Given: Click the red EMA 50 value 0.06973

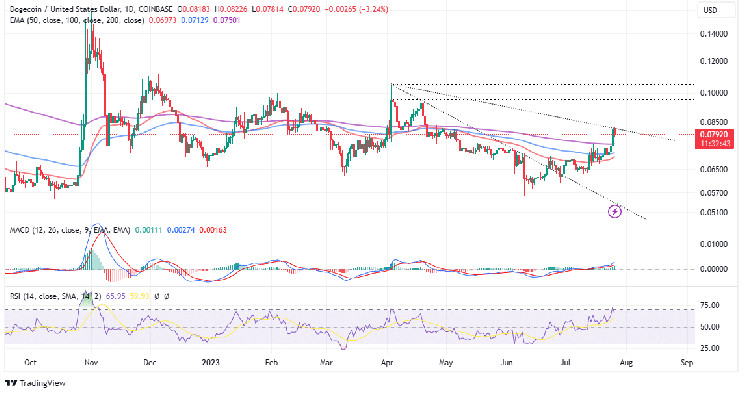Looking at the screenshot, I should pyautogui.click(x=162, y=20).
